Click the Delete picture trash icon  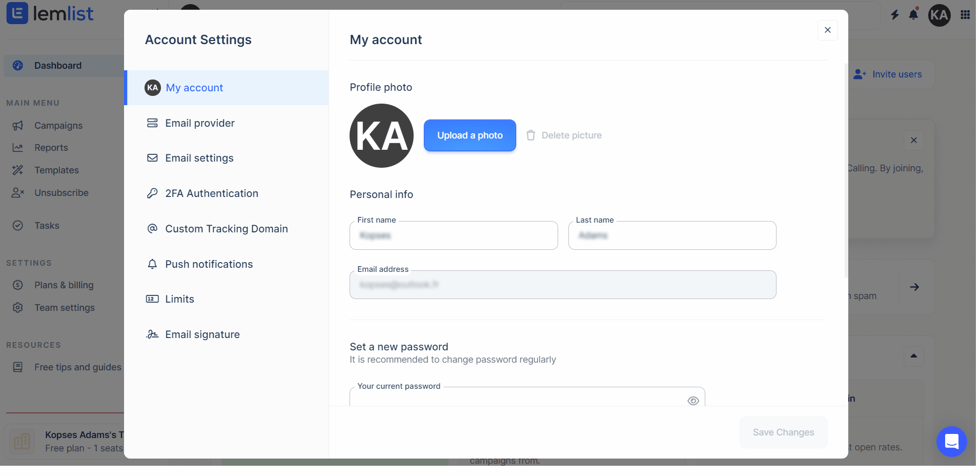pos(531,135)
